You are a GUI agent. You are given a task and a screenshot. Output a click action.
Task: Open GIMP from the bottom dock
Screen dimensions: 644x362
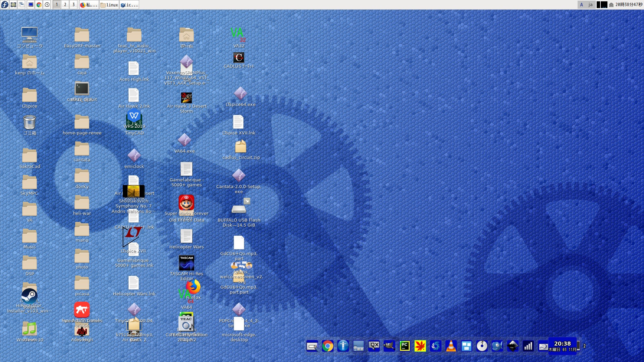[x=389, y=346]
